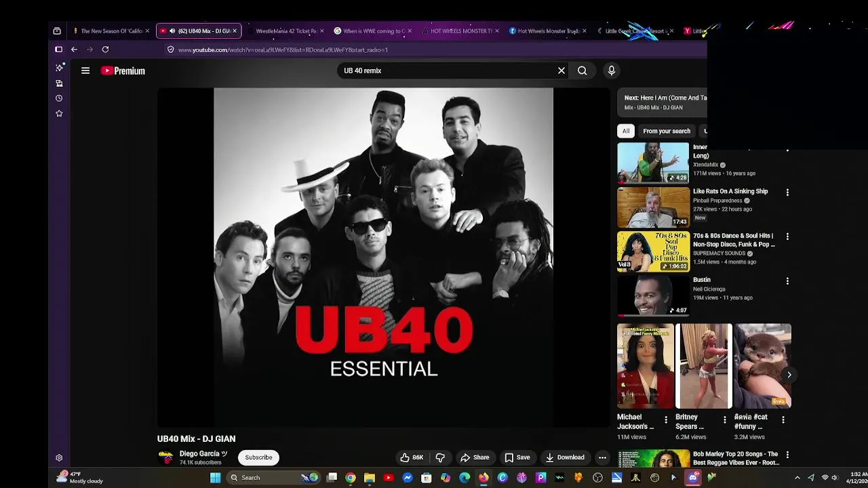The height and width of the screenshot is (488, 868).
Task: Subscribe to Diego García channel
Action: tap(258, 457)
